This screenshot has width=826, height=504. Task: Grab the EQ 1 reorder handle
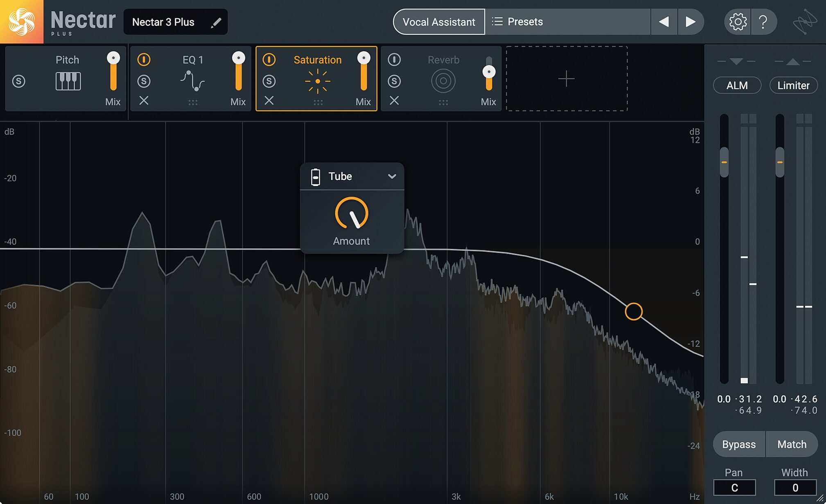coord(193,103)
